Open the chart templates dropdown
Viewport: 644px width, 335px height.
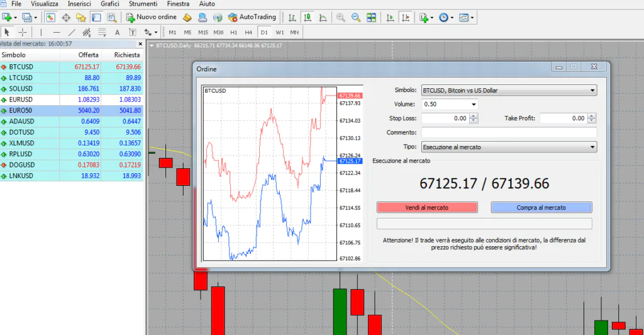(x=466, y=17)
